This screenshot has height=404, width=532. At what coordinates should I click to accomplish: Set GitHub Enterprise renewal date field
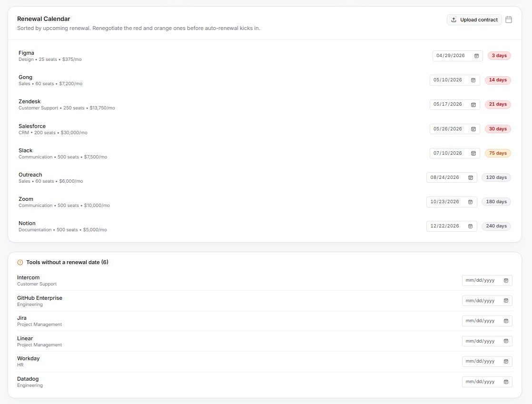pos(487,301)
